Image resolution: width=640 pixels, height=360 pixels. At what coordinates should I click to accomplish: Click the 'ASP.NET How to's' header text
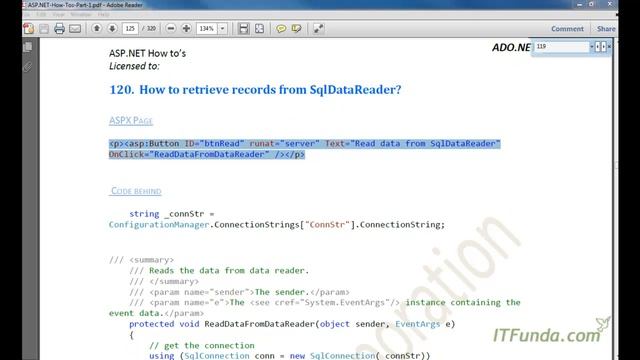click(147, 53)
